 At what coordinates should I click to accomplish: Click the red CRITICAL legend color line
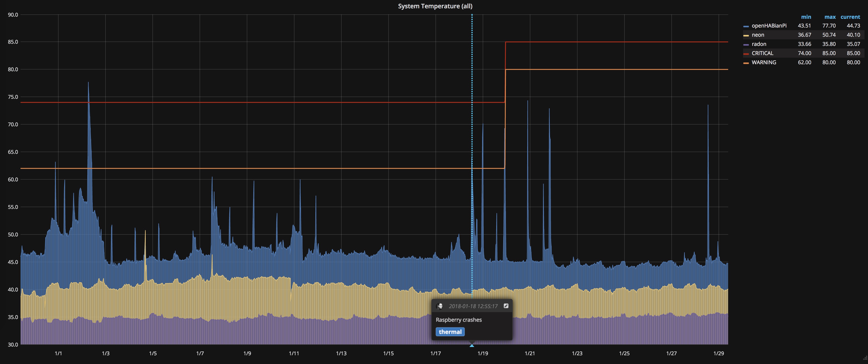pos(746,54)
